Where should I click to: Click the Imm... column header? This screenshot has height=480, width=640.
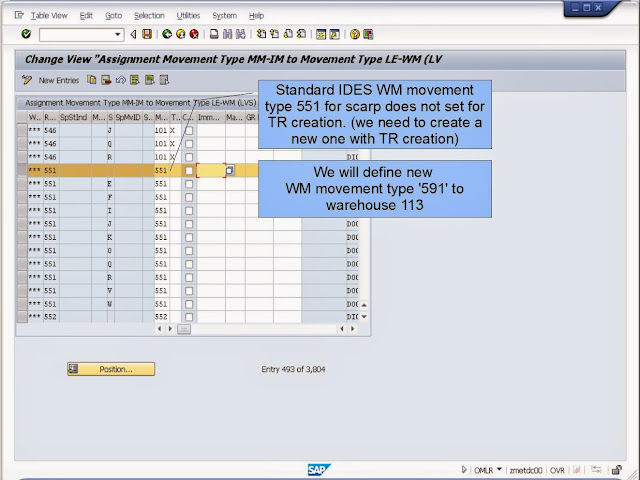click(x=211, y=118)
